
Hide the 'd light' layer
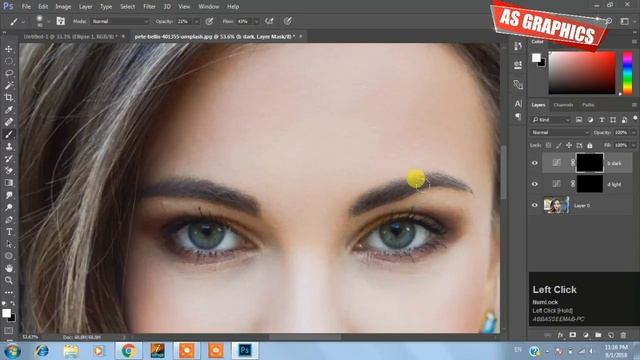coord(535,184)
